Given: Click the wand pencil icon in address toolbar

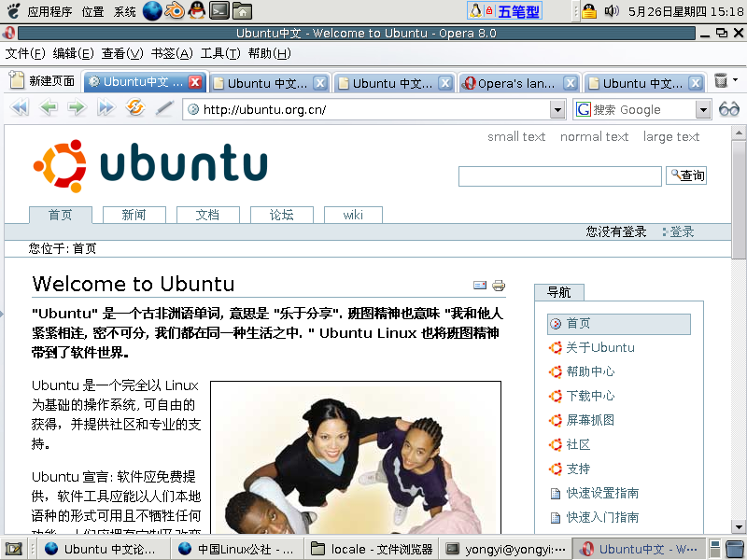Looking at the screenshot, I should (164, 108).
